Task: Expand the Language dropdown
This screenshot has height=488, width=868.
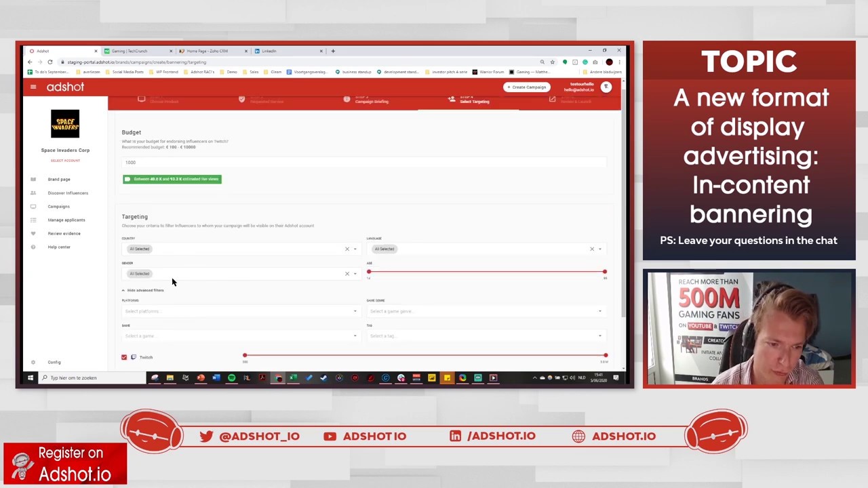Action: click(599, 249)
